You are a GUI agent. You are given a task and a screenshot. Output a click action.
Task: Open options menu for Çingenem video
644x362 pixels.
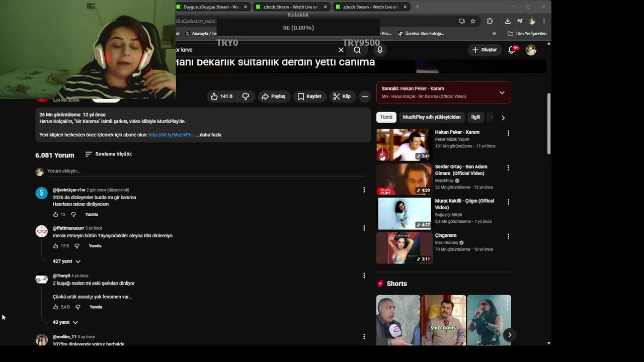(x=508, y=236)
